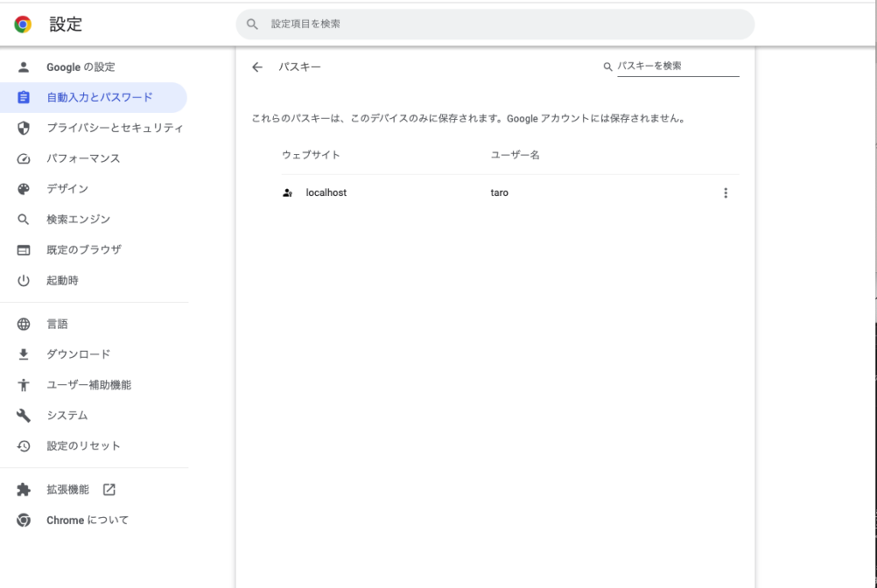Click the download arrow icon for ダウンロード

point(23,354)
